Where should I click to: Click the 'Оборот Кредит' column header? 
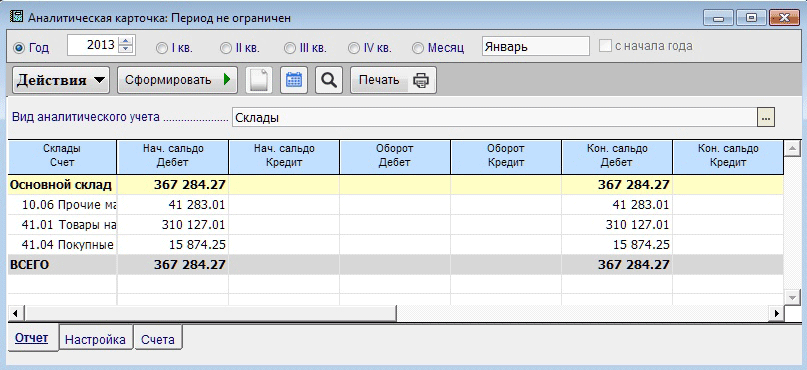(506, 156)
